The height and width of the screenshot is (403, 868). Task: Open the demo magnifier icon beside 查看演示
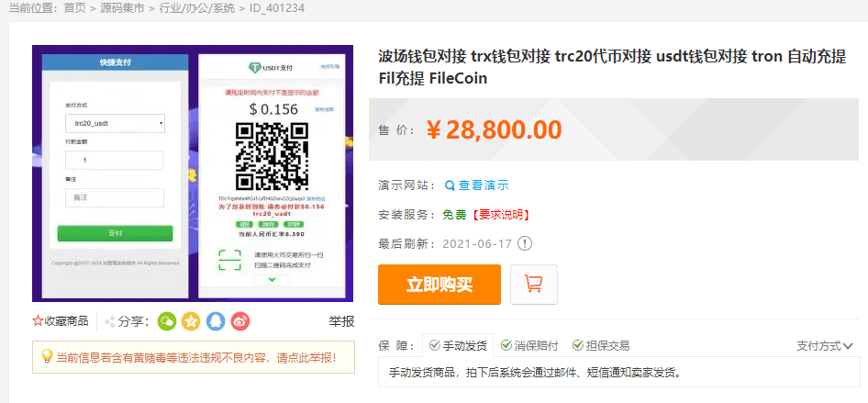click(x=450, y=185)
